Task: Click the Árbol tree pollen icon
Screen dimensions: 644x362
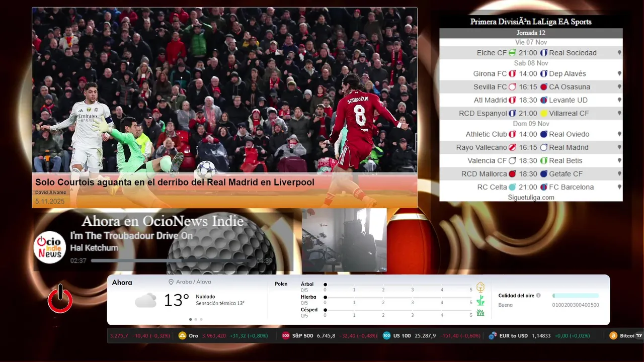Action: point(480,287)
